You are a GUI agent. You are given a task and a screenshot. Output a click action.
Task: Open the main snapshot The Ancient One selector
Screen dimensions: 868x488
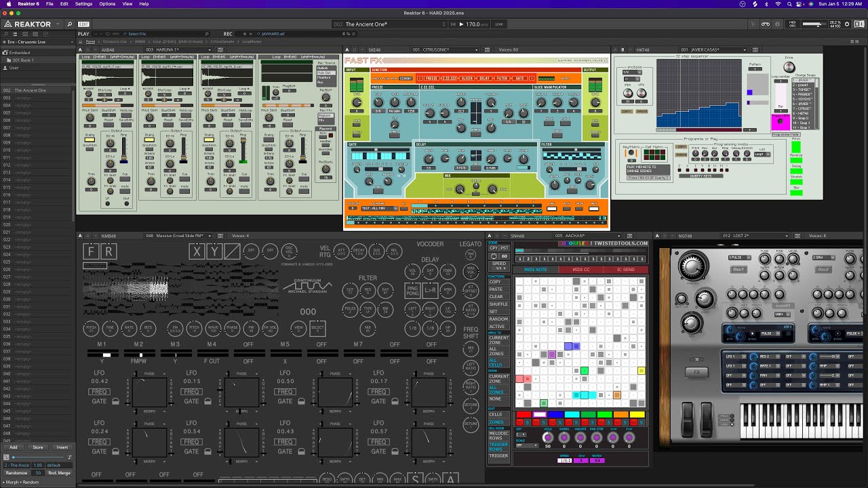[390, 24]
